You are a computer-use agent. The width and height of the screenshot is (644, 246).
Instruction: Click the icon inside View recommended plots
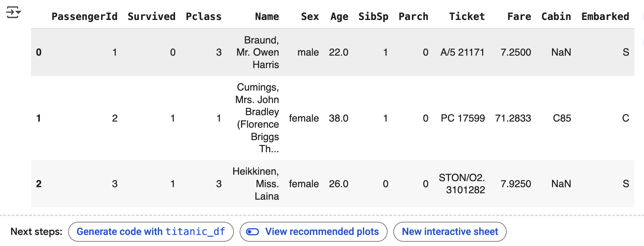coord(252,232)
